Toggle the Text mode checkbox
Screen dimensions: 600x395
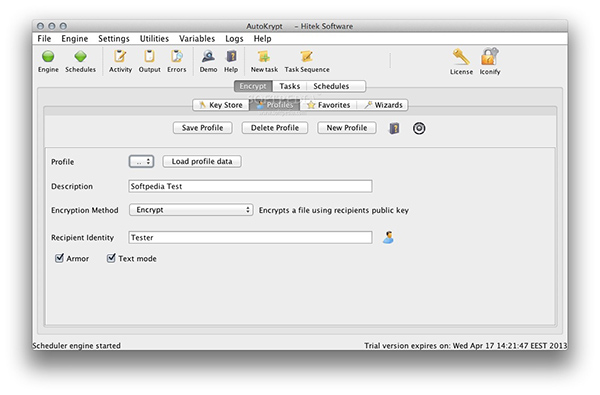click(x=111, y=258)
